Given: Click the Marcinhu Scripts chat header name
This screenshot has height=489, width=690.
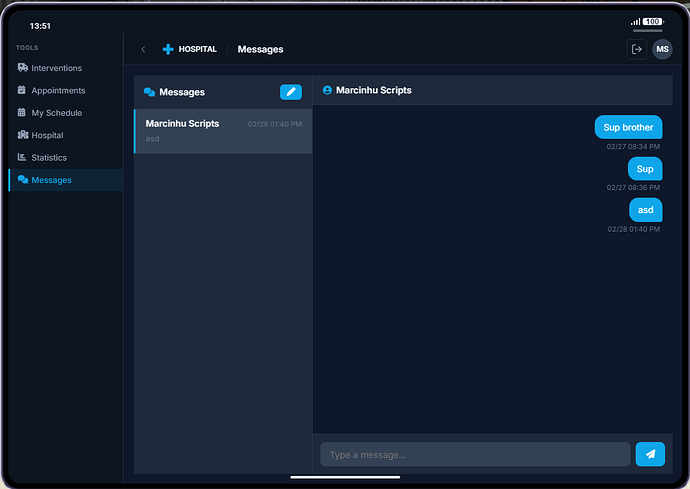Looking at the screenshot, I should (x=373, y=90).
